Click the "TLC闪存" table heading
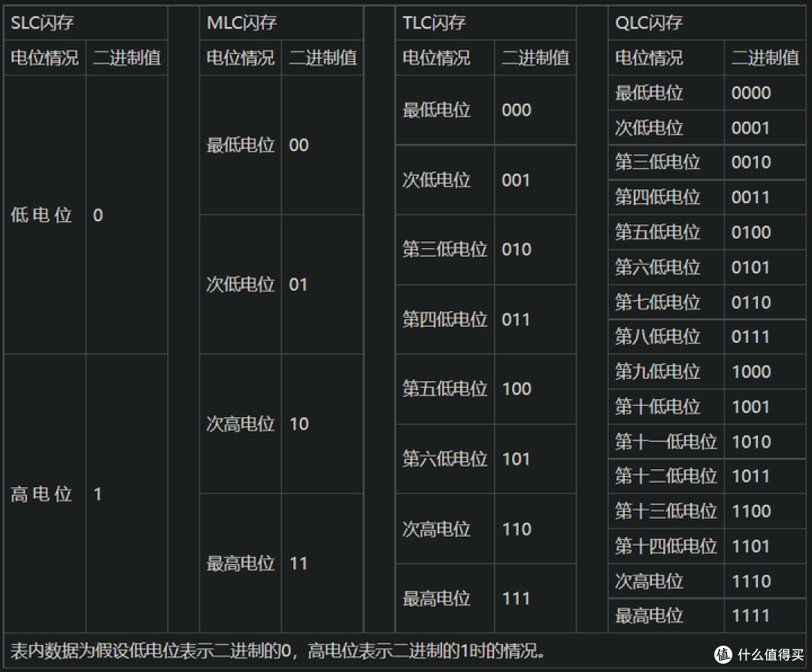Viewport: 812px width, 672px height. (435, 23)
